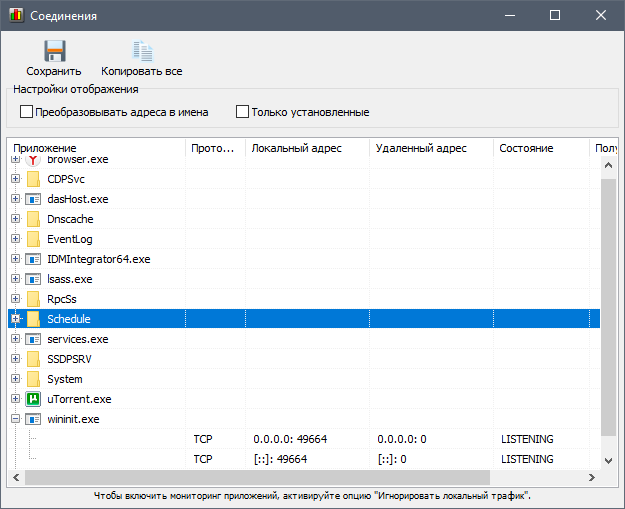Maximize the Соединения window

pos(555,15)
